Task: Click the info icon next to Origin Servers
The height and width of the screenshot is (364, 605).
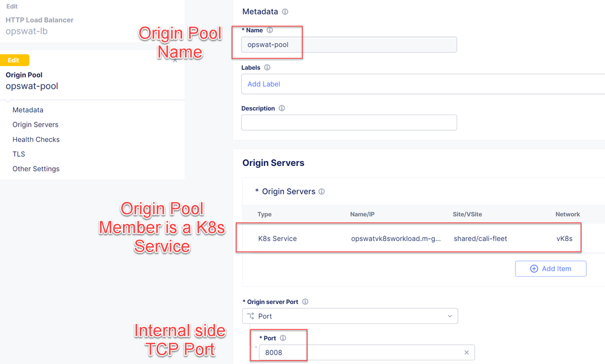Action: click(x=322, y=192)
